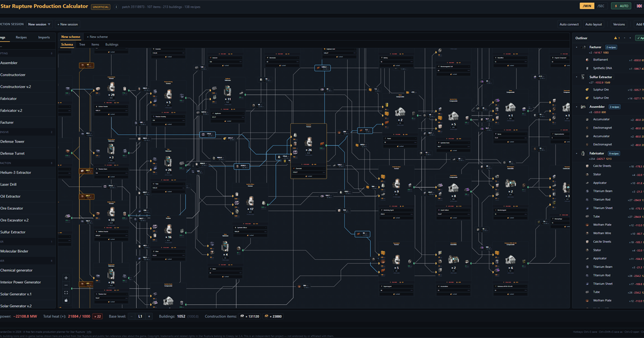Increase base level with plus button

(x=149, y=317)
